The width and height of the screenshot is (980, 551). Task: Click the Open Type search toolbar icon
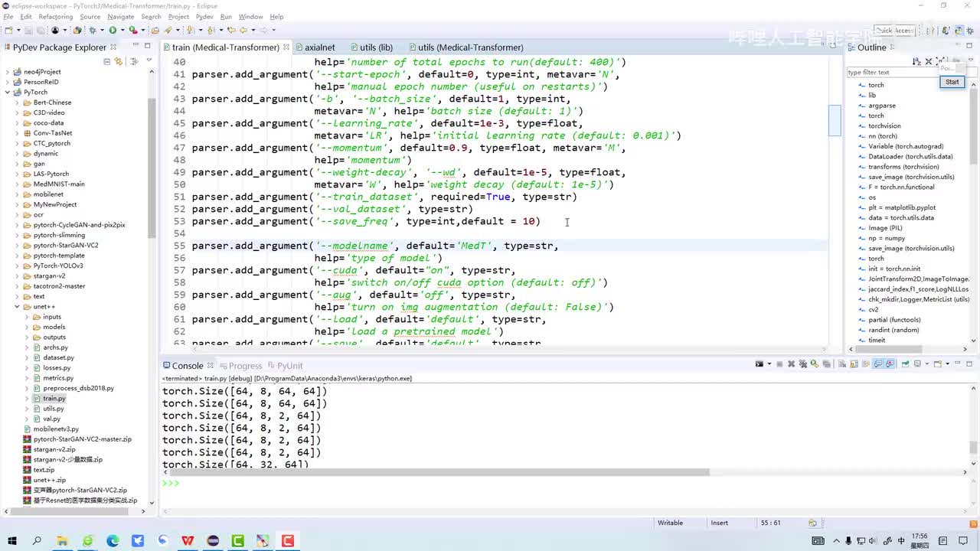click(x=168, y=30)
